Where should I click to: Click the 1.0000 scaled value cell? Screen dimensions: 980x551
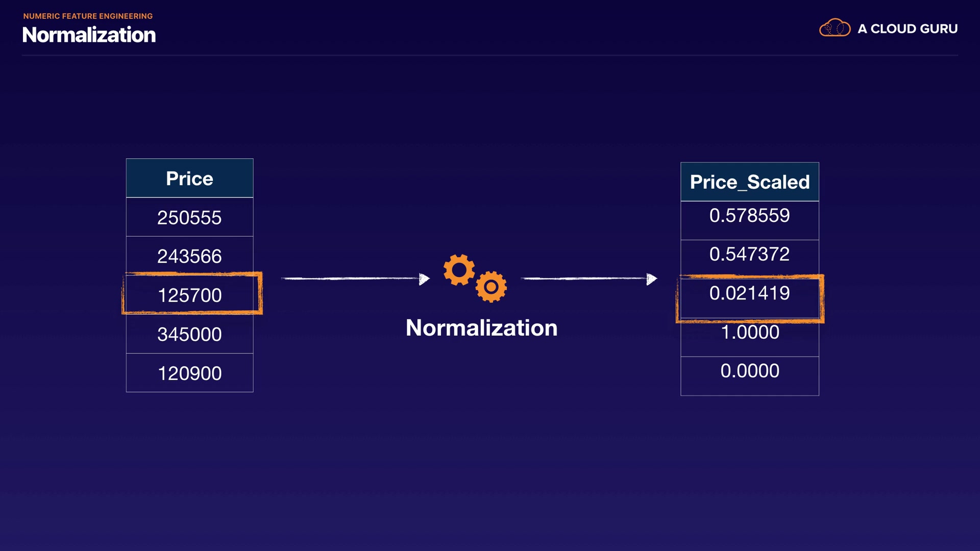(x=749, y=333)
